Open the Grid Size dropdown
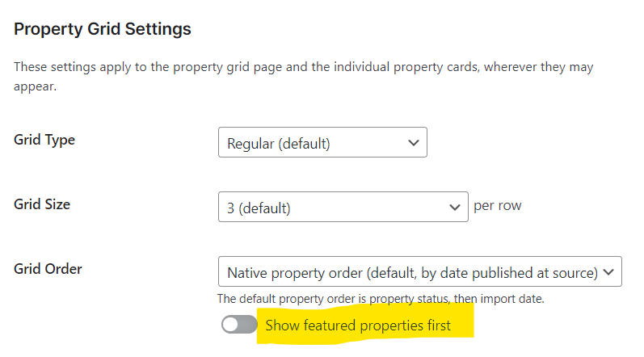The width and height of the screenshot is (644, 357). [x=343, y=207]
